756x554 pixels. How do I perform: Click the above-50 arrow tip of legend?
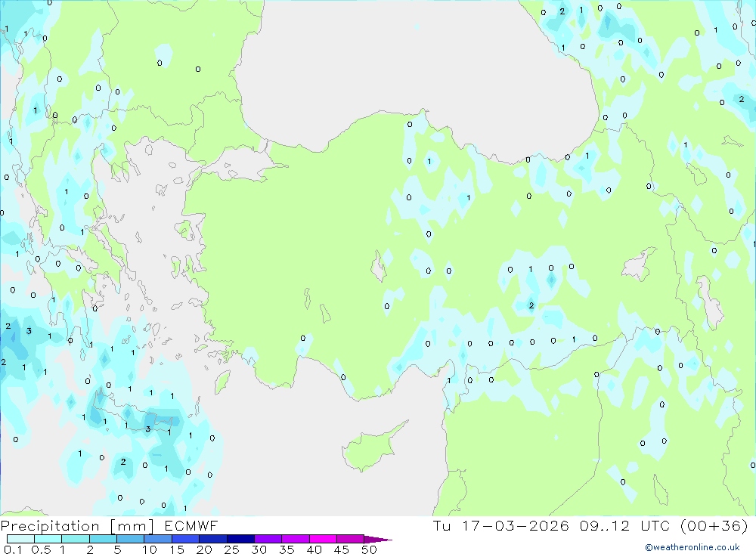pyautogui.click(x=378, y=539)
